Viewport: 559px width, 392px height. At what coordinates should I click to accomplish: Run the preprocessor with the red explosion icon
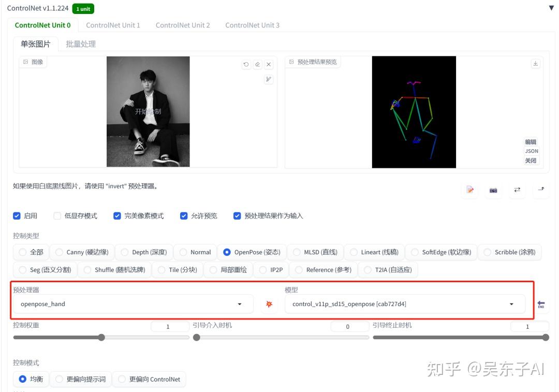point(269,304)
